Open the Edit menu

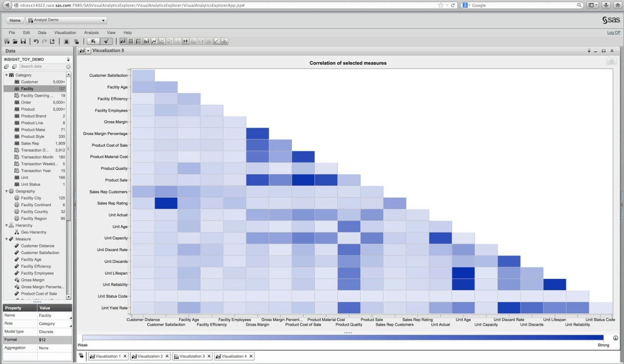point(26,33)
